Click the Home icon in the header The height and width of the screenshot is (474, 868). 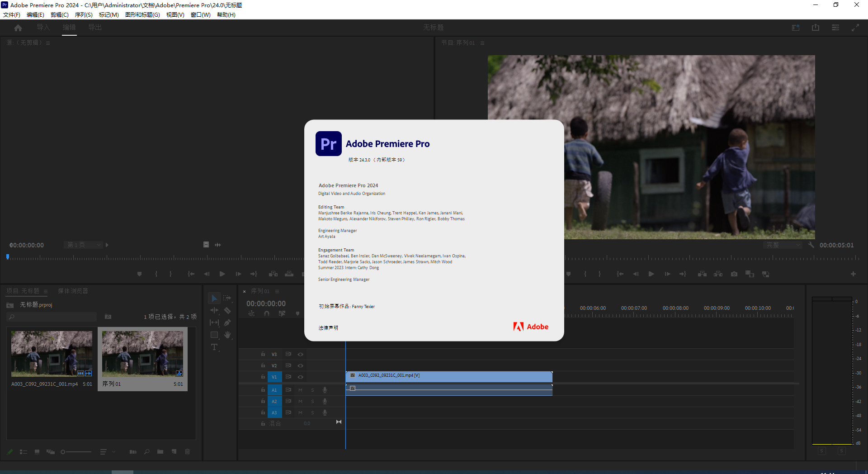point(18,28)
